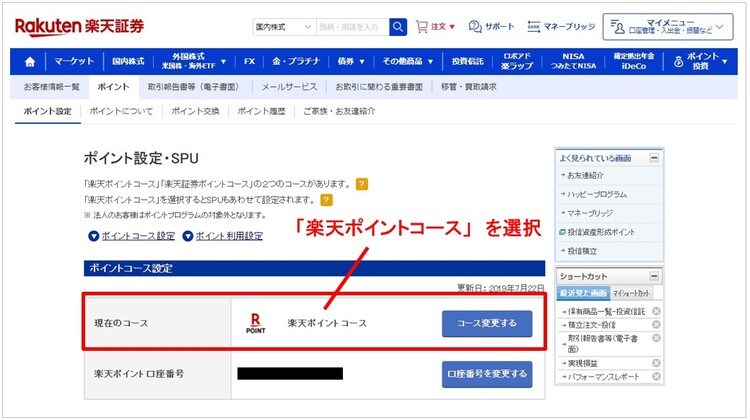The width and height of the screenshot is (750, 420).
Task: Select the ポイント sub-navigation tab
Action: [x=113, y=87]
